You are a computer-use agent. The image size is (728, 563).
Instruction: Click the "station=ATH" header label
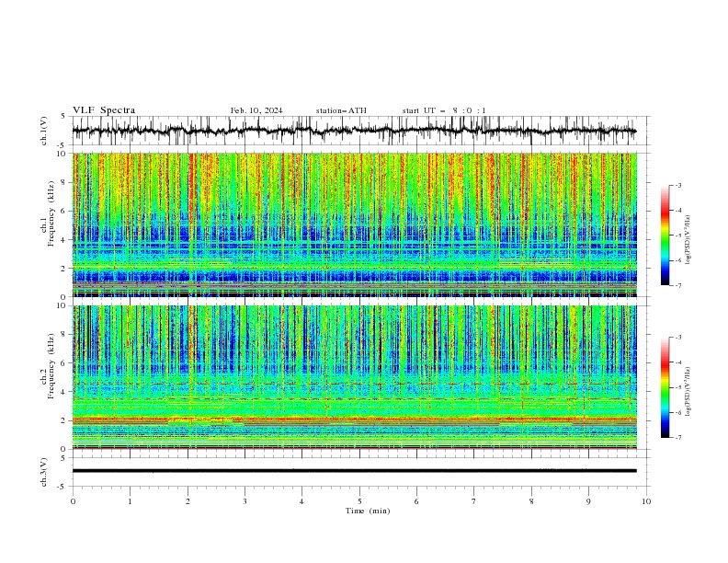click(x=341, y=110)
